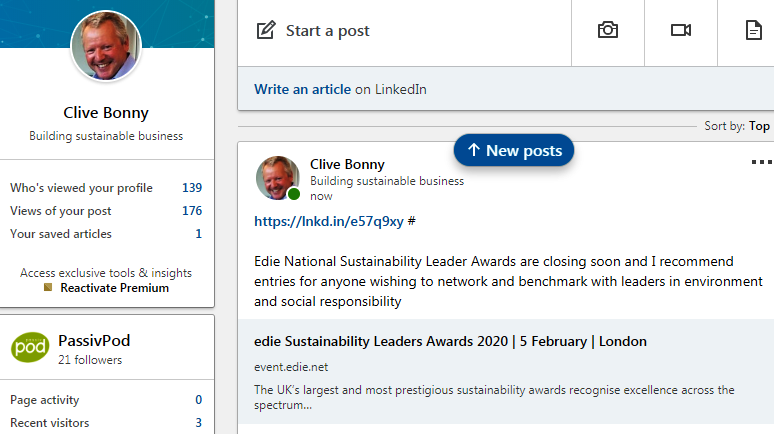Click the article preview description text

pos(494,397)
